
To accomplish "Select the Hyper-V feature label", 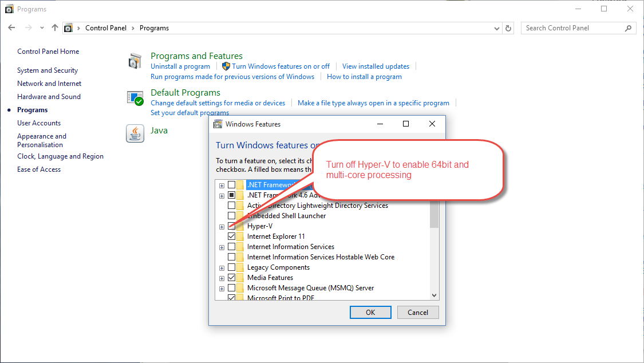I will tap(259, 226).
